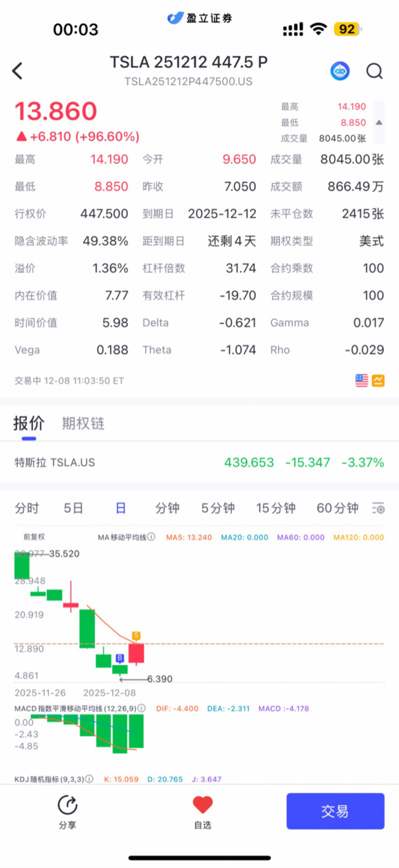Viewport: 399px width, 868px height.
Task: Open the AI assistant robot icon
Action: [340, 71]
